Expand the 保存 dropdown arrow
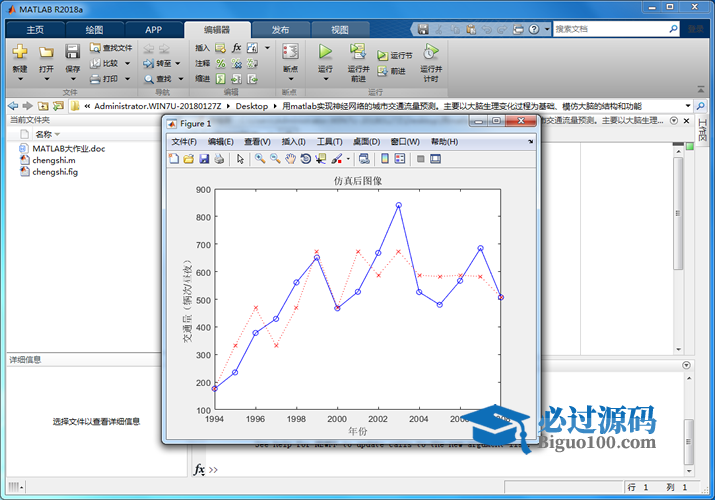715x500 pixels. [73, 79]
